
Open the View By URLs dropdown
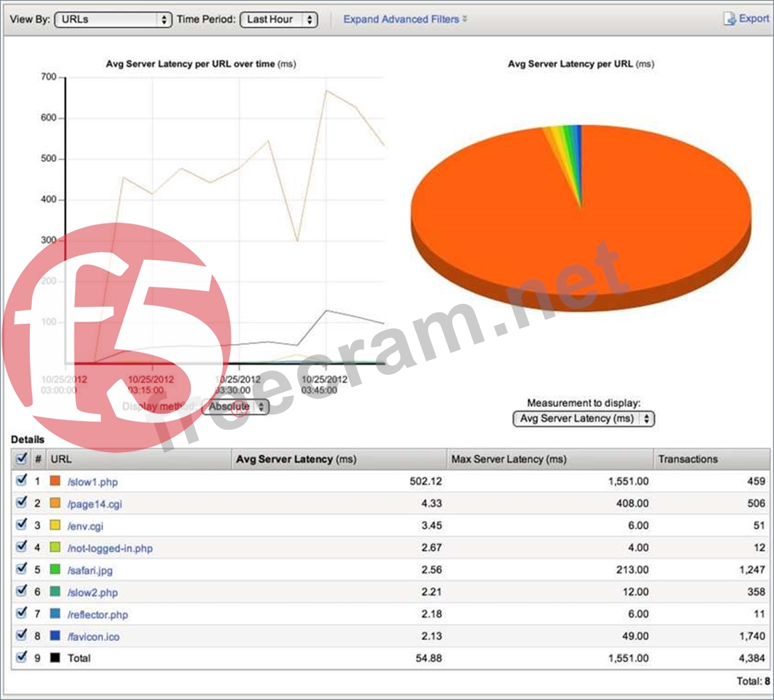(113, 19)
